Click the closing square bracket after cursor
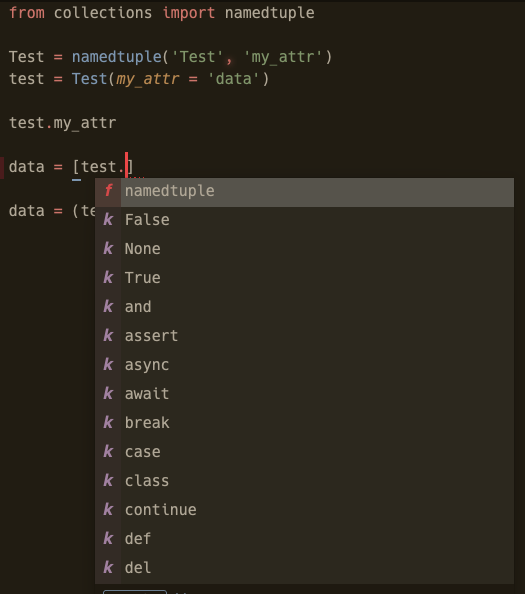525x594 pixels. point(130,167)
